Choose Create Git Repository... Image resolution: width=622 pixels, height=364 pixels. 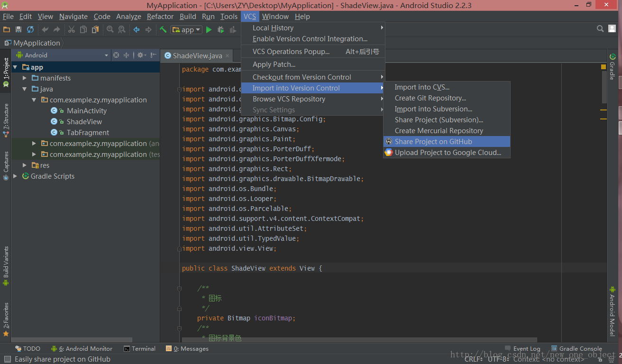[x=447, y=98]
